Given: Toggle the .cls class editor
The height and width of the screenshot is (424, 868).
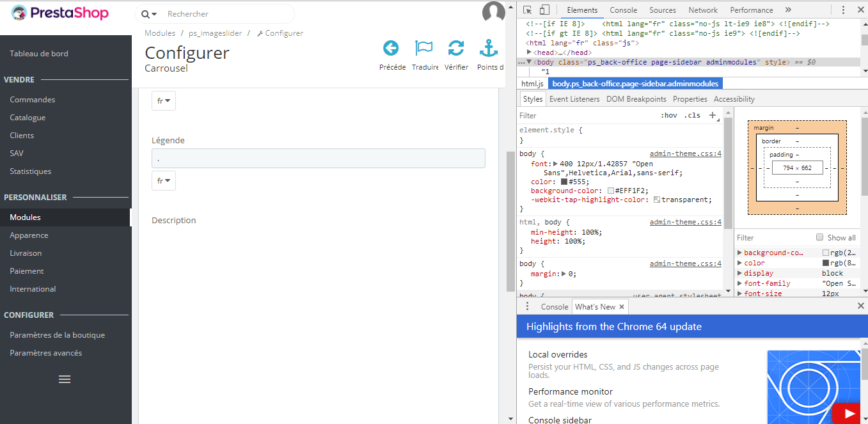Looking at the screenshot, I should pos(692,116).
